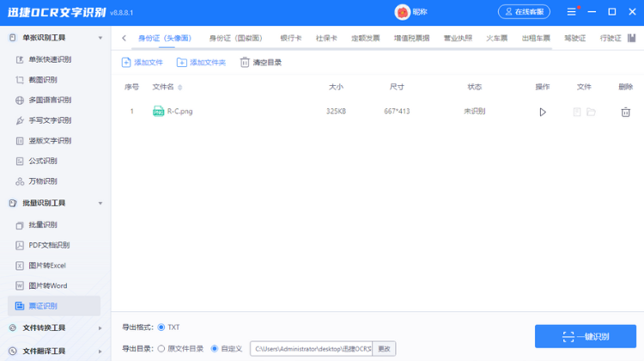This screenshot has width=644, height=361.
Task: Collapse the 单张识别工具 section
Action: (x=100, y=39)
